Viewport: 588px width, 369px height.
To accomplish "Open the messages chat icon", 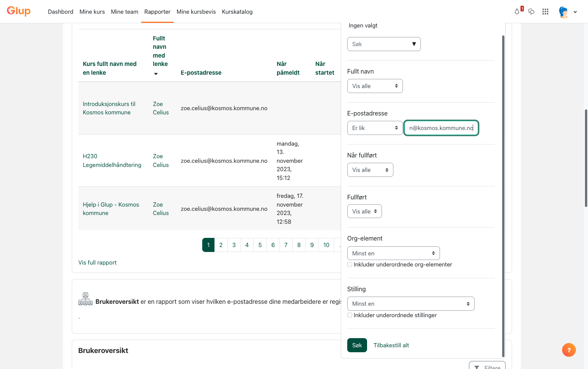I will [531, 11].
